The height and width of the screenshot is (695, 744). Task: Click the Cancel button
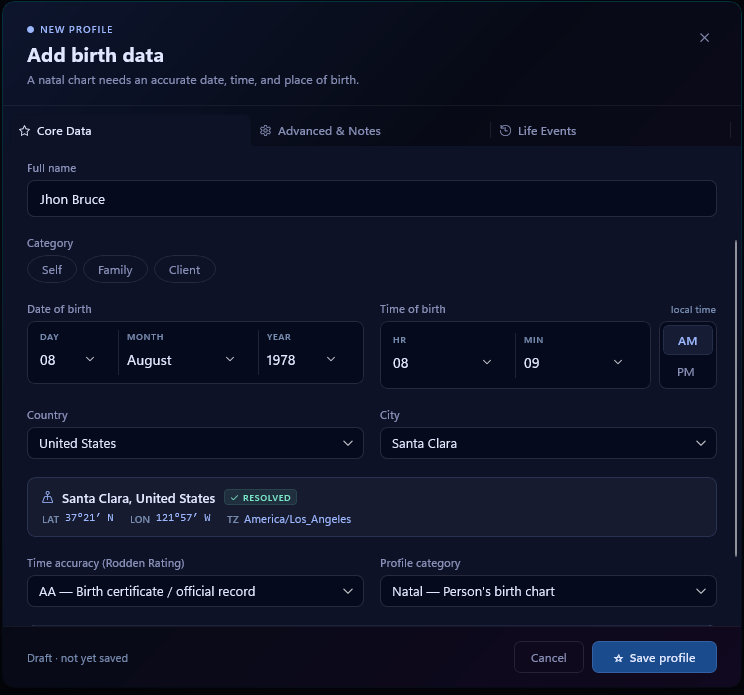click(x=549, y=658)
